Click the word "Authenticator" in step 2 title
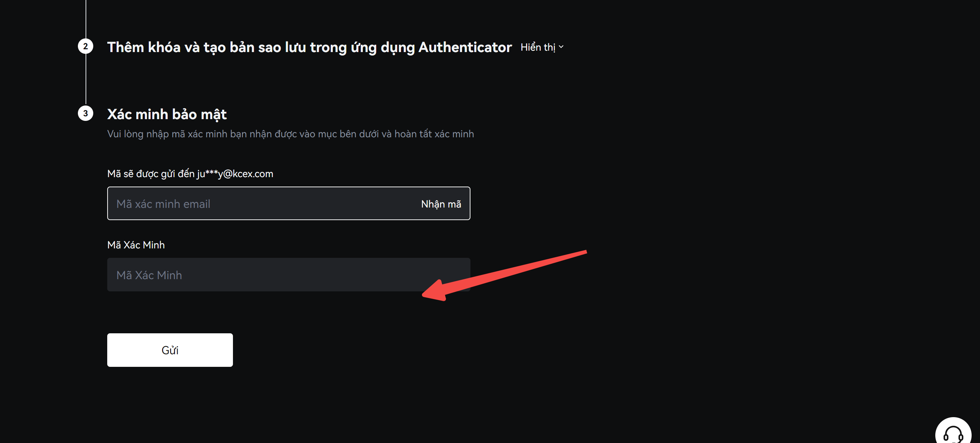 tap(465, 47)
